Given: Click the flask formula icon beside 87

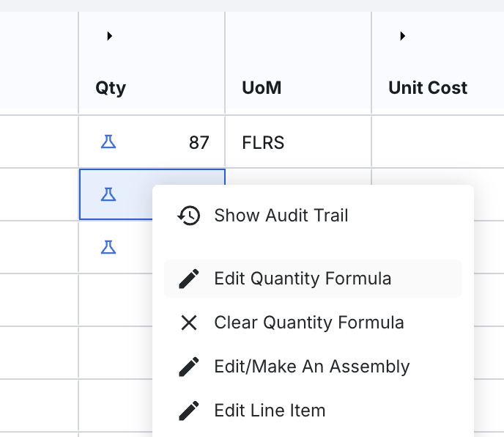Looking at the screenshot, I should tap(108, 142).
